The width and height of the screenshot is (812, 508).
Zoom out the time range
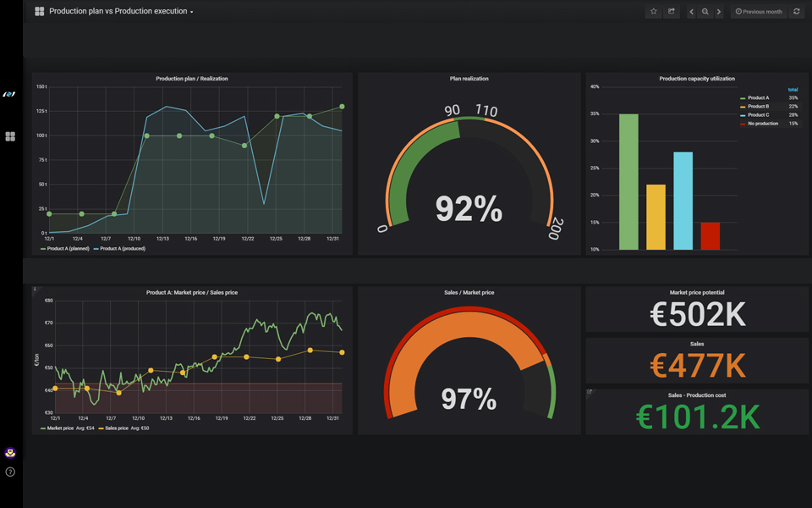[x=705, y=12]
